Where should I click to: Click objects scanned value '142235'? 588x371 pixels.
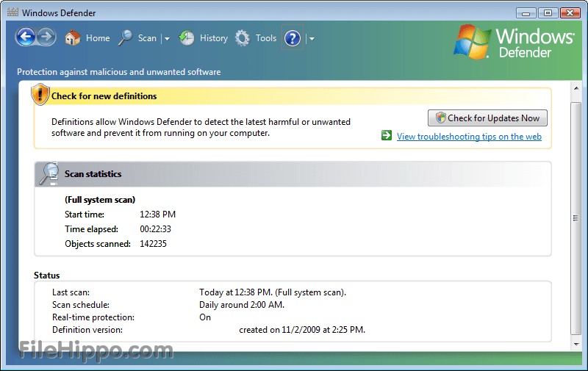153,244
